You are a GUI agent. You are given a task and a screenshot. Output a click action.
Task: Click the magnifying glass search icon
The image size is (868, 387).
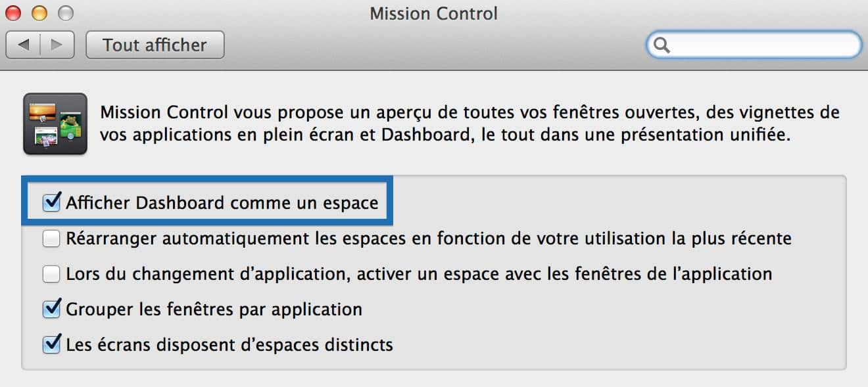click(x=662, y=45)
